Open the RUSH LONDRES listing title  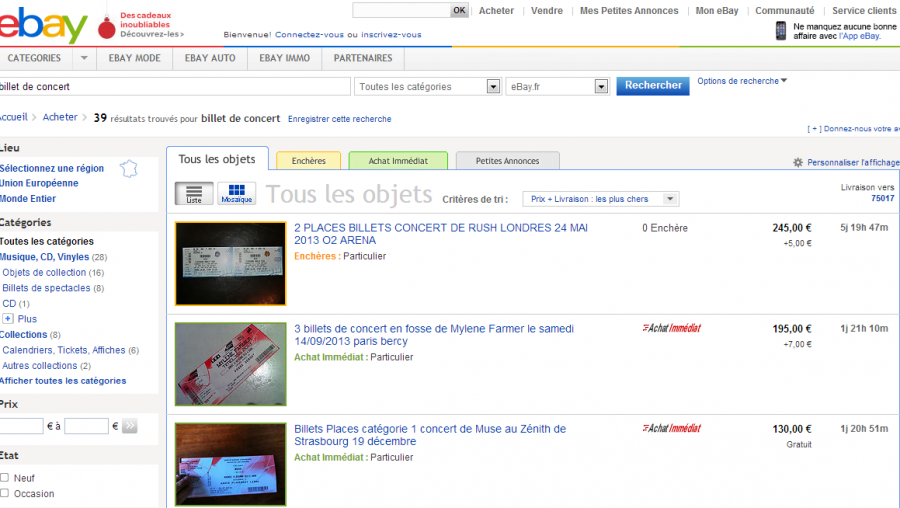[441, 234]
